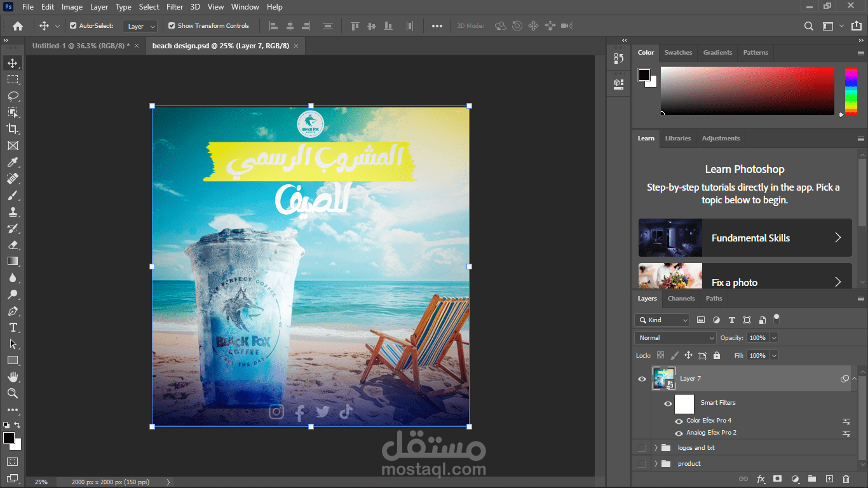The image size is (868, 488).
Task: Open the Window menu
Action: pyautogui.click(x=245, y=7)
